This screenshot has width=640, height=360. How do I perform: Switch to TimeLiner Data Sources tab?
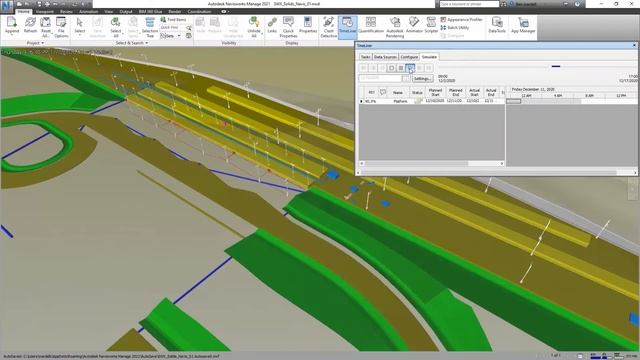point(385,57)
